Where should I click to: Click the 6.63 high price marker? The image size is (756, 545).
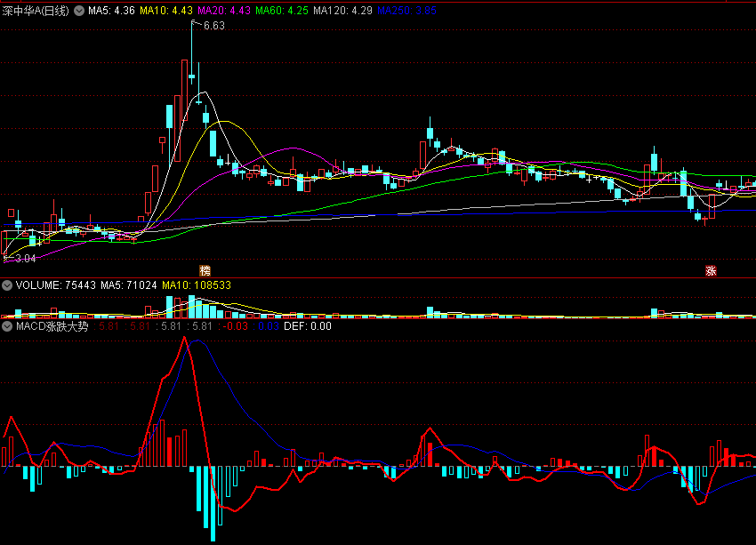coord(214,26)
